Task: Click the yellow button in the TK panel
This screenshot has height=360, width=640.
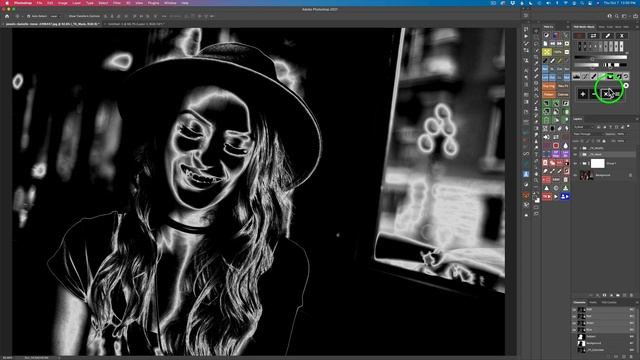Action: coord(547,52)
